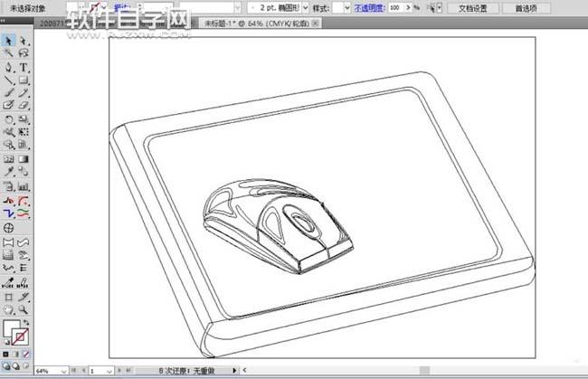Select the Column Graph tool

[x=24, y=186]
